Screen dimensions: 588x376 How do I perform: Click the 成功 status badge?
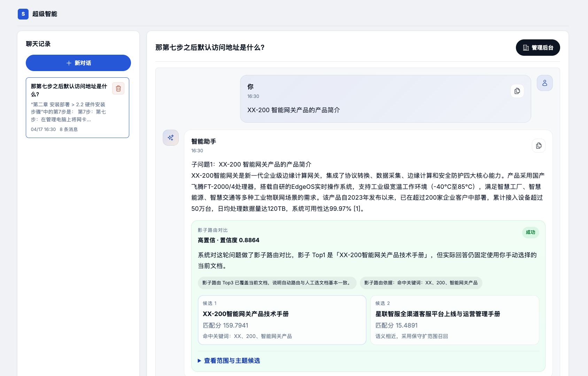pos(530,232)
